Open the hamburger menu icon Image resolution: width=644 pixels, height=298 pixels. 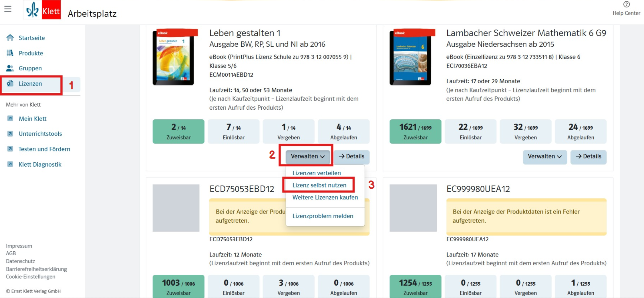pyautogui.click(x=8, y=9)
